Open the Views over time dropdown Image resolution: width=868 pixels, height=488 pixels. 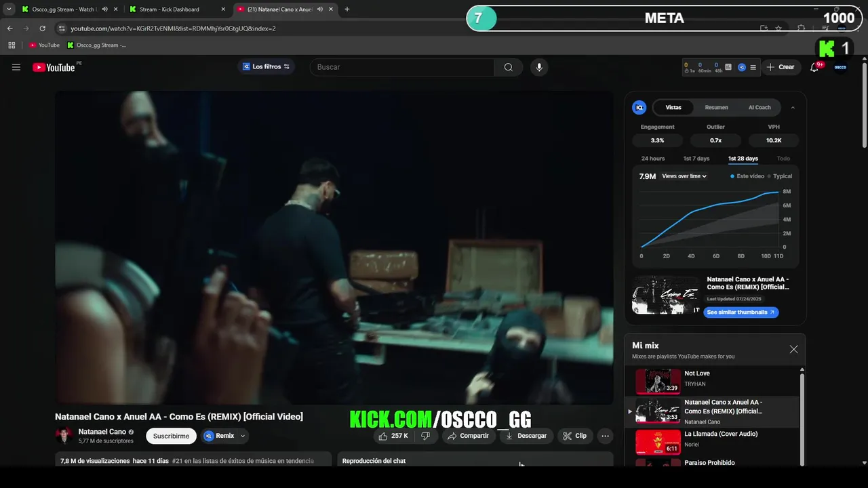coord(684,176)
